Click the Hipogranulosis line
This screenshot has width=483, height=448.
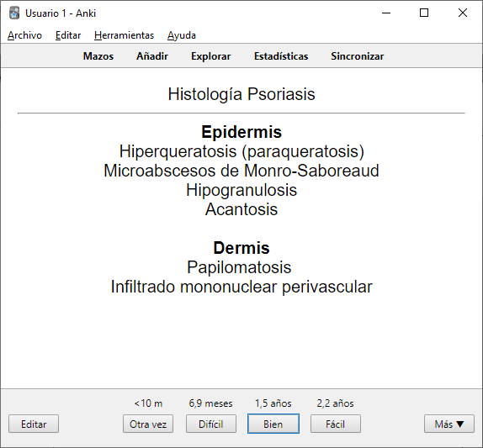[x=241, y=190]
